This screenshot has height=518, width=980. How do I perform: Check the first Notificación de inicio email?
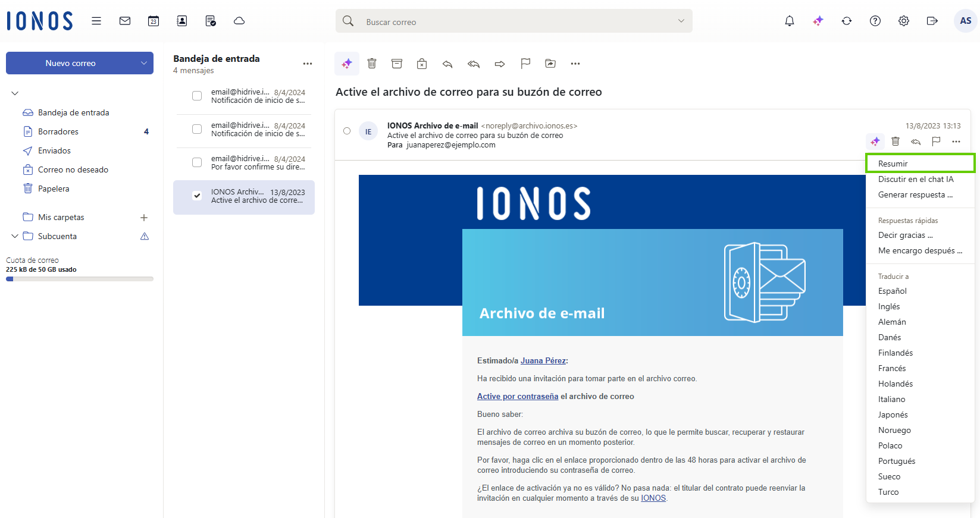coord(197,96)
